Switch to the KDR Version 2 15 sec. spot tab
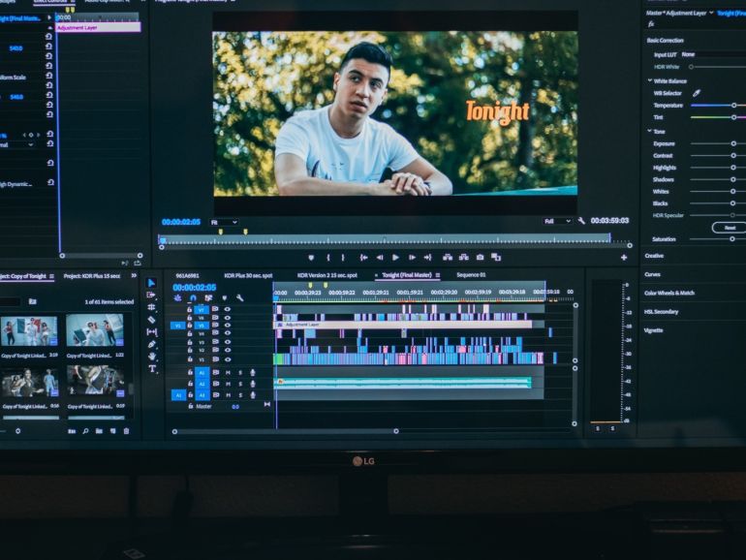The height and width of the screenshot is (560, 746). coord(326,275)
